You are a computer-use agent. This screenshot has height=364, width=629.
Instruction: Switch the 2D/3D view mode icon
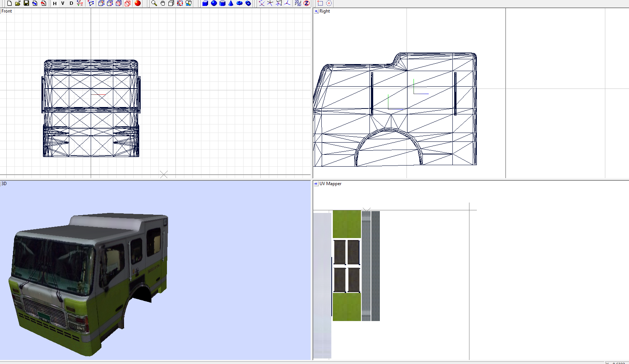[x=298, y=3]
